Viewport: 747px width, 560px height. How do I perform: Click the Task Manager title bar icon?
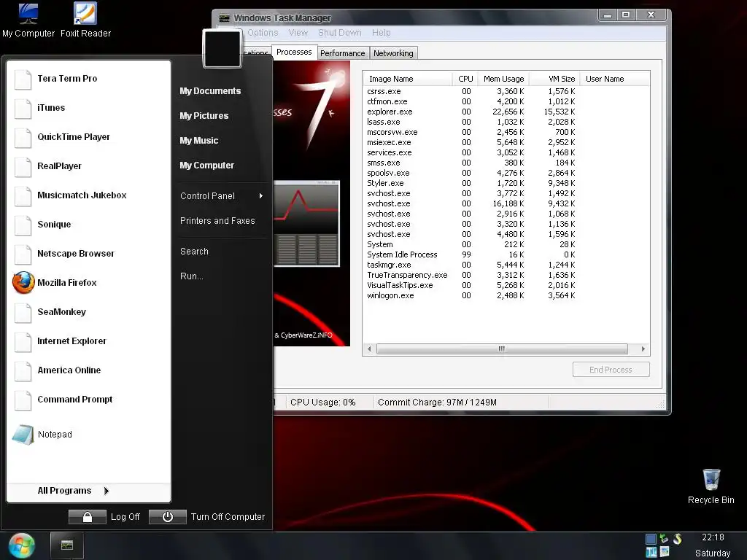tap(224, 18)
